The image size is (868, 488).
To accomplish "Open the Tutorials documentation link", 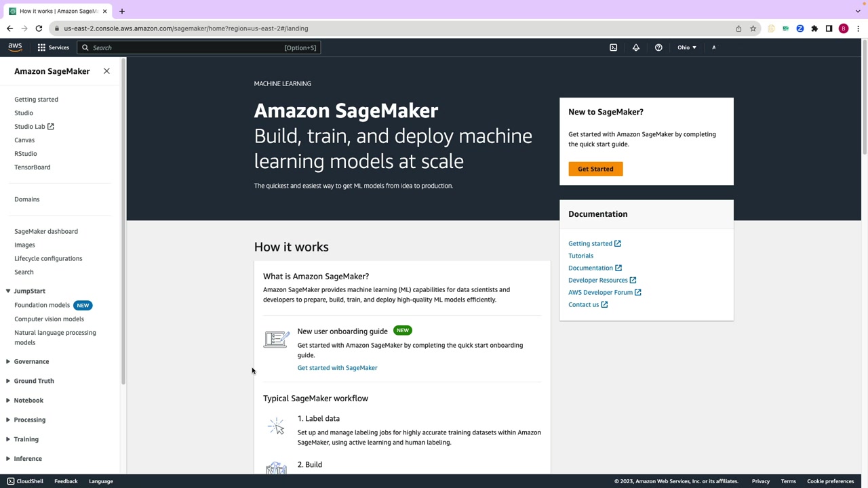I will click(580, 256).
